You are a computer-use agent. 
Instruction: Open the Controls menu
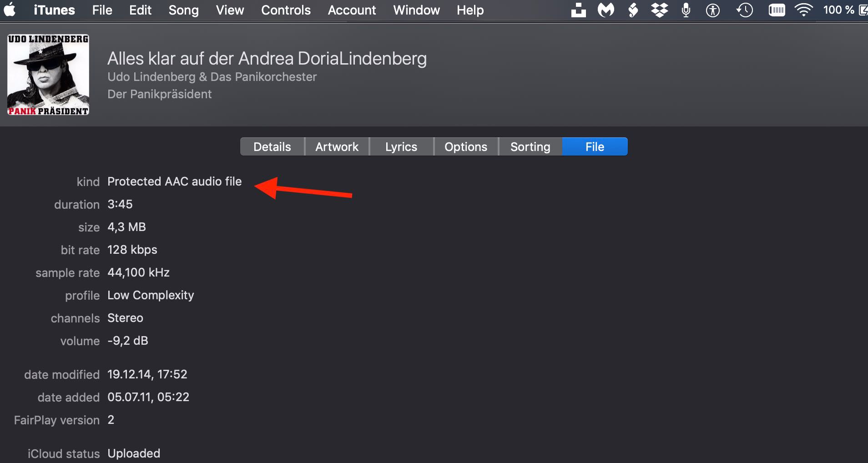click(x=286, y=10)
